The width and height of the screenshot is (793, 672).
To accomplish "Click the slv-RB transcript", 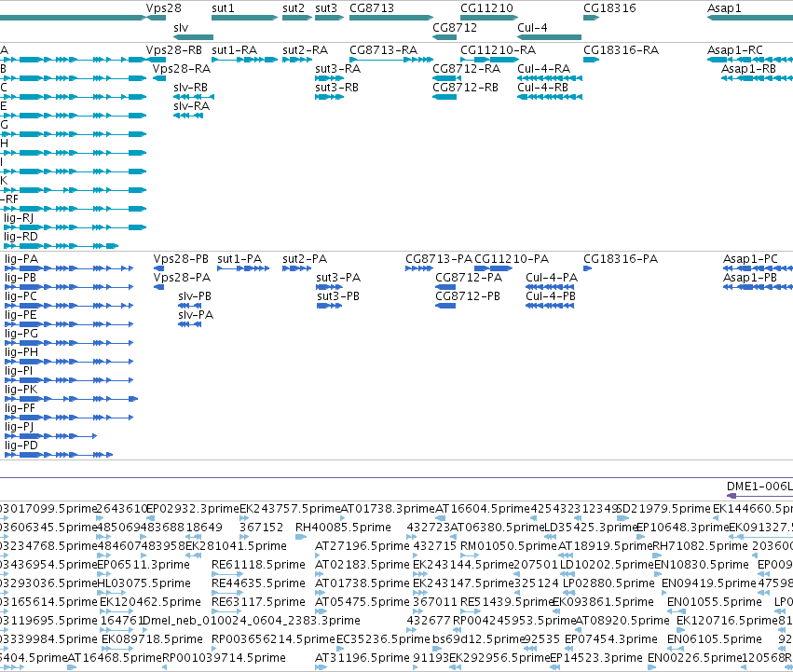I will coord(194,97).
